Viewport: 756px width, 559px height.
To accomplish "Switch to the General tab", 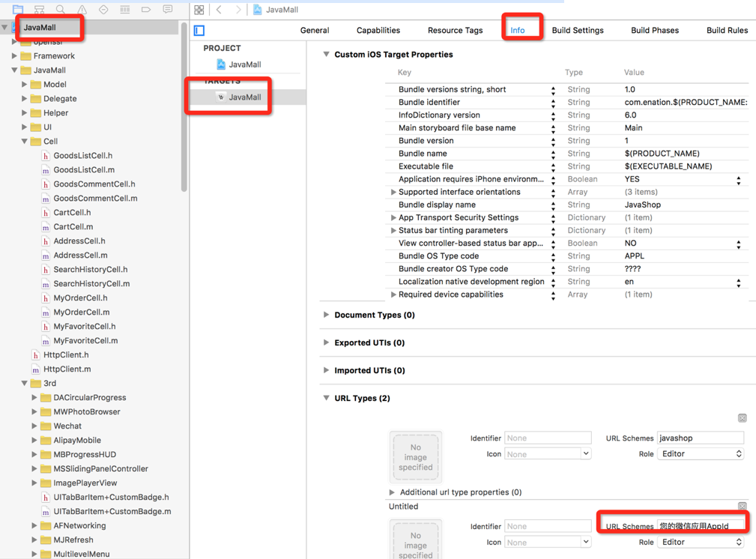I will (x=315, y=30).
